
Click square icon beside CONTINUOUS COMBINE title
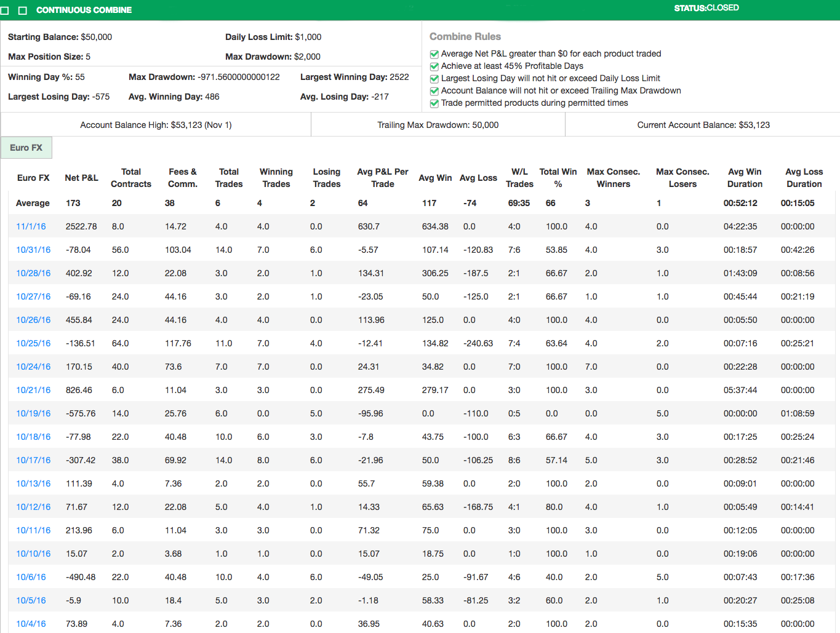(x=23, y=10)
